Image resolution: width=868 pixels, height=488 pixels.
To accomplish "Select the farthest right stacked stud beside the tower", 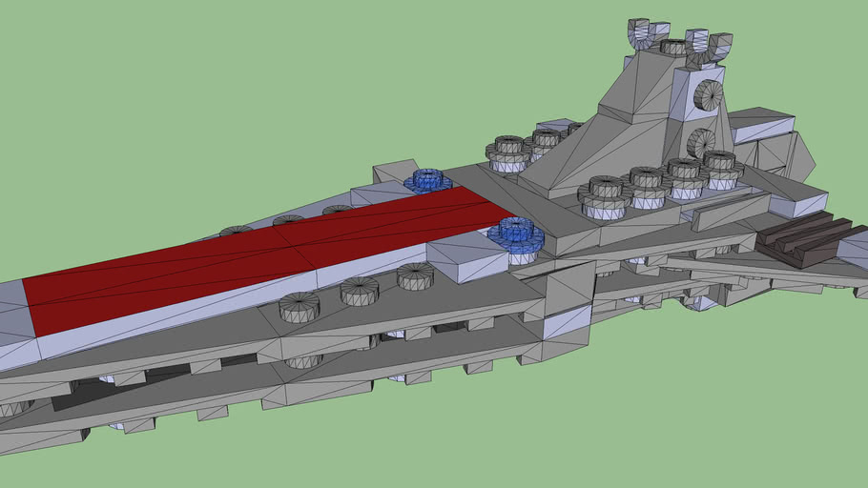I will click(720, 167).
